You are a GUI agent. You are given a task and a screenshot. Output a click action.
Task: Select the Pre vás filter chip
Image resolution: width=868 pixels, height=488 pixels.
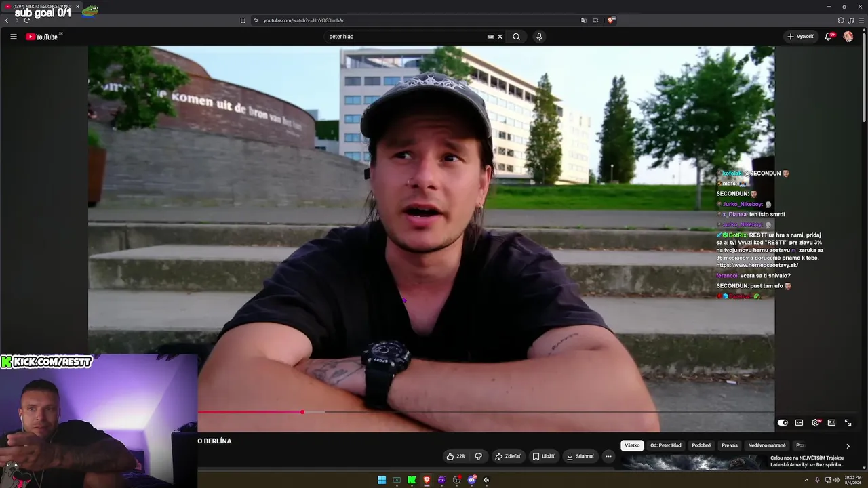730,445
